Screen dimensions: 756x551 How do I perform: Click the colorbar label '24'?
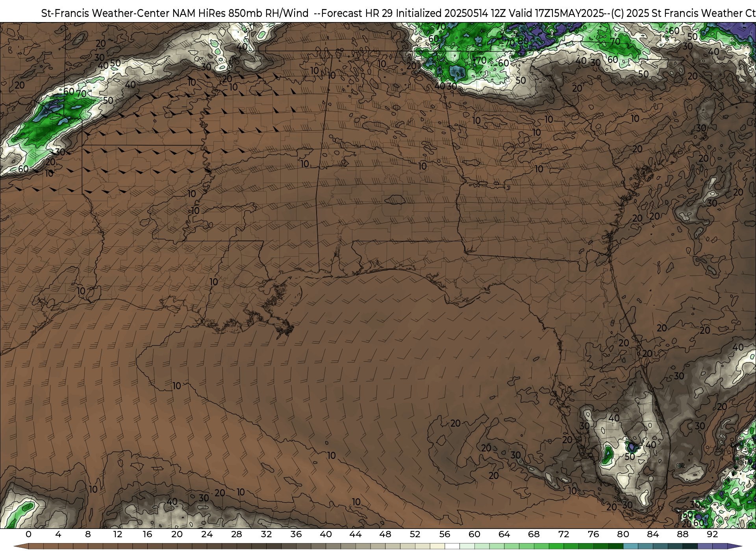click(207, 534)
